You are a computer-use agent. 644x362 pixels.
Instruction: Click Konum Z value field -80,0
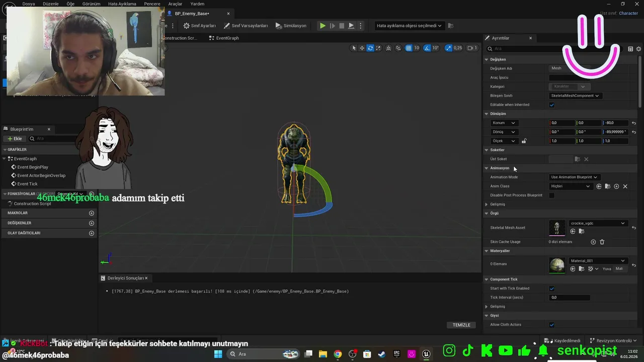point(615,123)
